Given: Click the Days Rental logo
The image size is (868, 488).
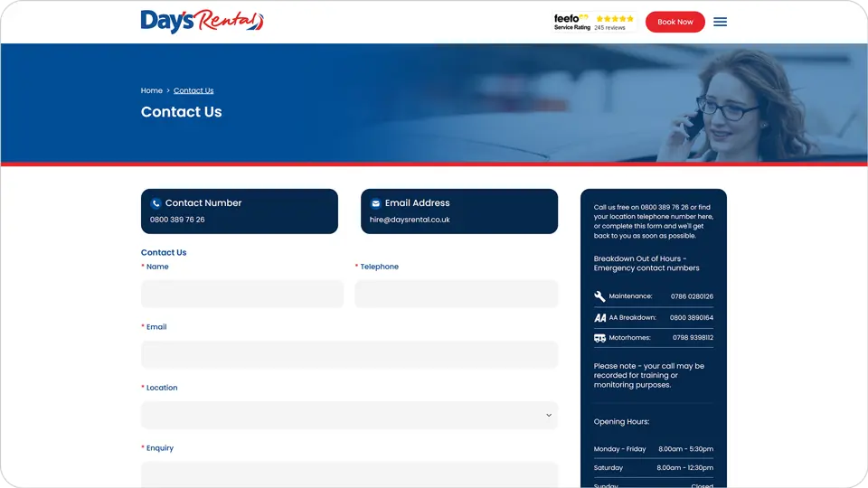Looking at the screenshot, I should (x=202, y=22).
